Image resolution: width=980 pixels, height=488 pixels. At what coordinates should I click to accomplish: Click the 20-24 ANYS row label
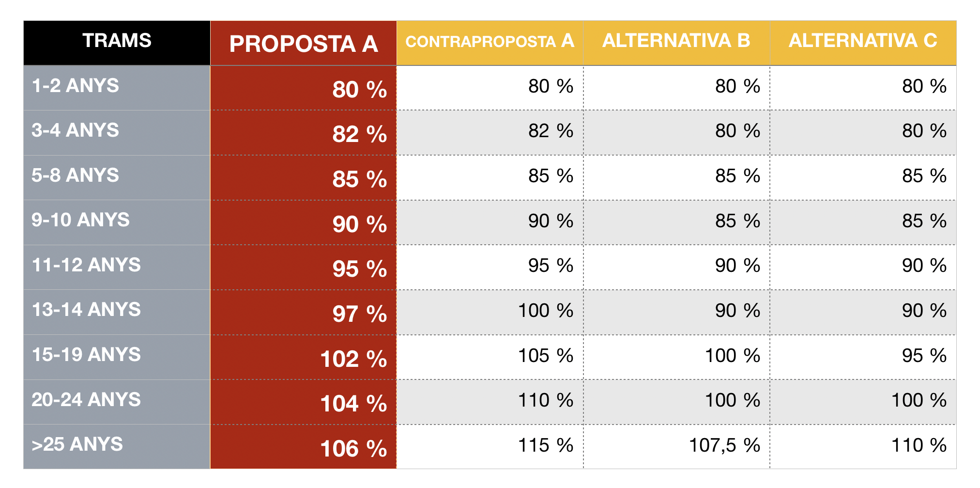pos(86,400)
